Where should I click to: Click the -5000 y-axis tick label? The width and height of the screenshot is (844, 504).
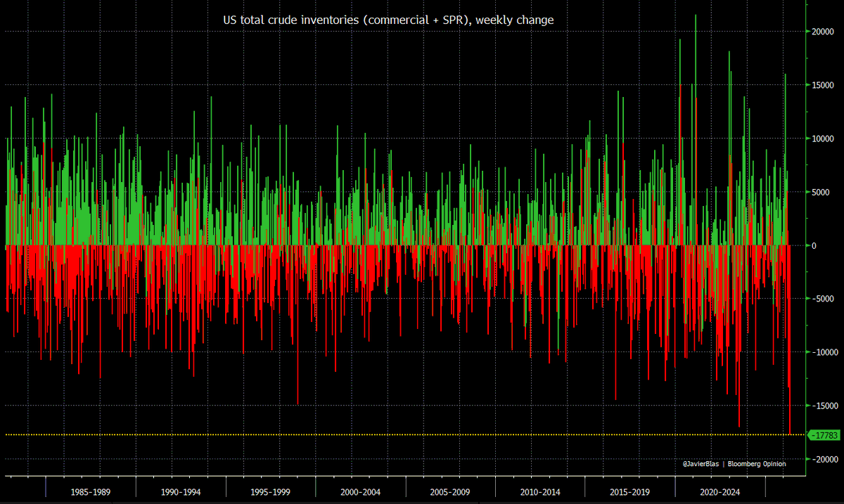[821, 299]
